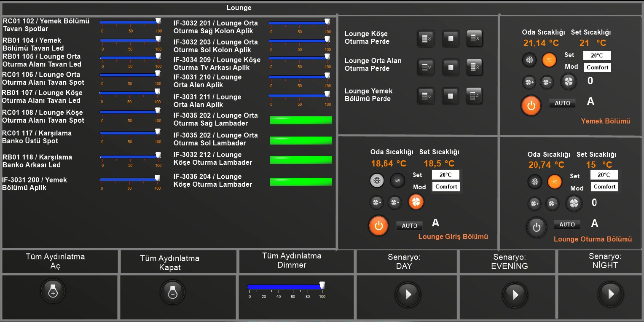Image resolution: width=644 pixels, height=322 pixels.
Task: Select cooling snowflake mode for Yemek Bölümü
Action: point(529,60)
